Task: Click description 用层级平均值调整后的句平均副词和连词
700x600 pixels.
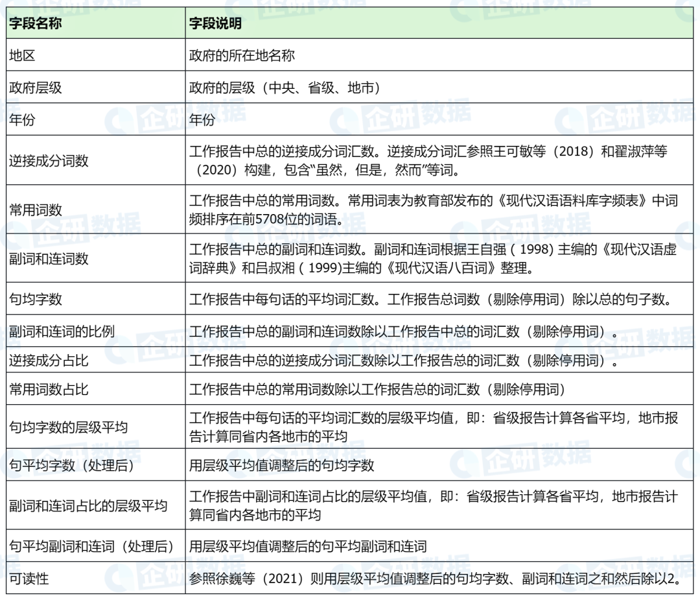Action: pyautogui.click(x=439, y=546)
